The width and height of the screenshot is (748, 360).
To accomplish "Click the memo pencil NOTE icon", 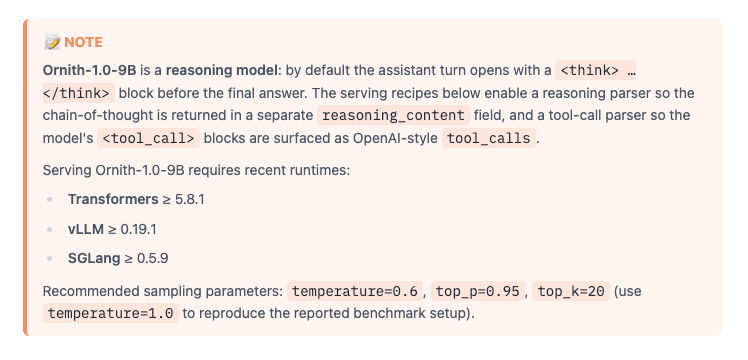I will [52, 42].
